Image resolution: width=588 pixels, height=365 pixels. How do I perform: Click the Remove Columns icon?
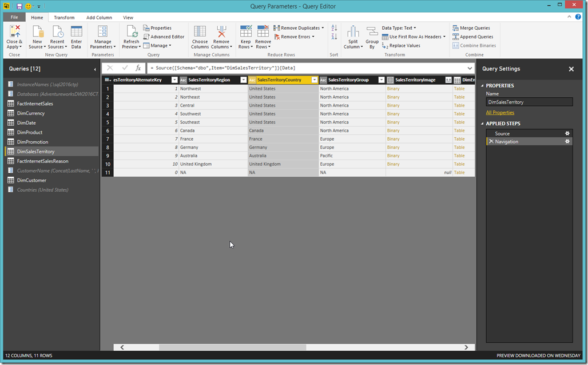[x=221, y=32]
